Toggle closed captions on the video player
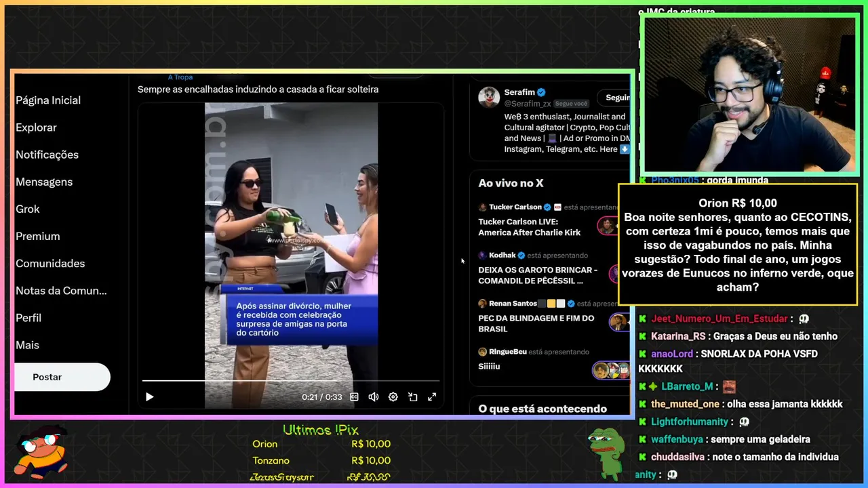The width and height of the screenshot is (868, 488). [x=354, y=397]
